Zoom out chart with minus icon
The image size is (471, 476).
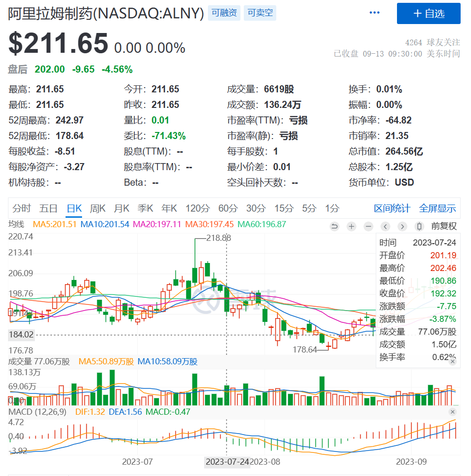(x=368, y=226)
